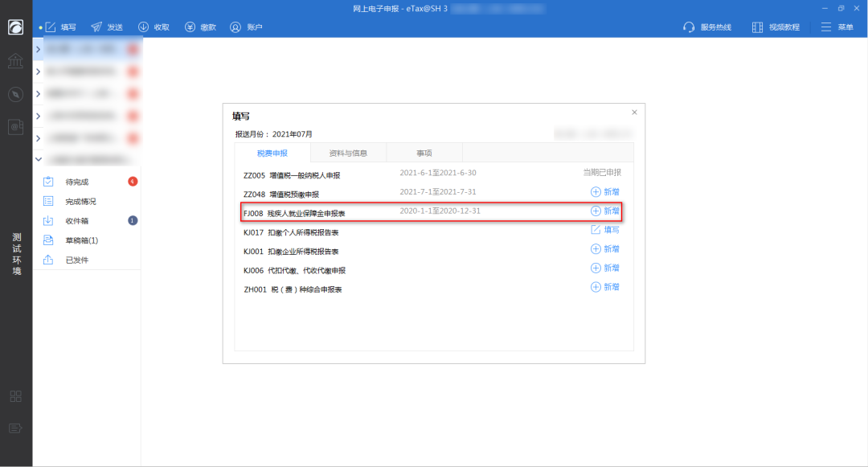The image size is (868, 467).
Task: Open the four-square grid icon in sidebar
Action: click(x=16, y=395)
